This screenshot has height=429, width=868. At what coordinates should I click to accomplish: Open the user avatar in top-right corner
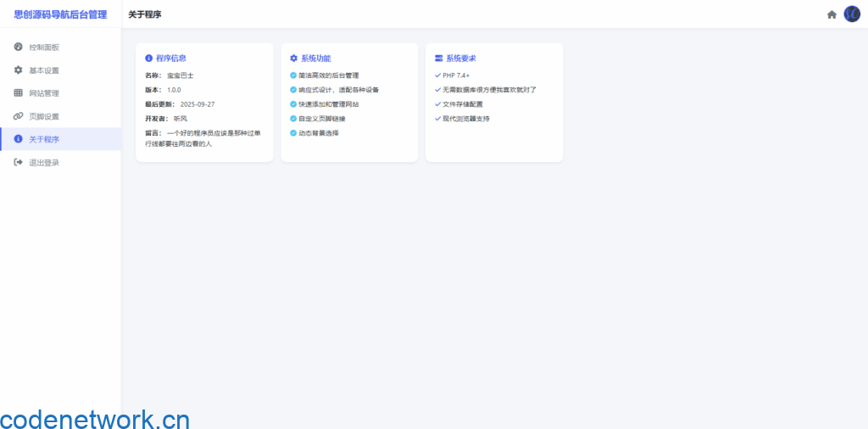(x=852, y=14)
